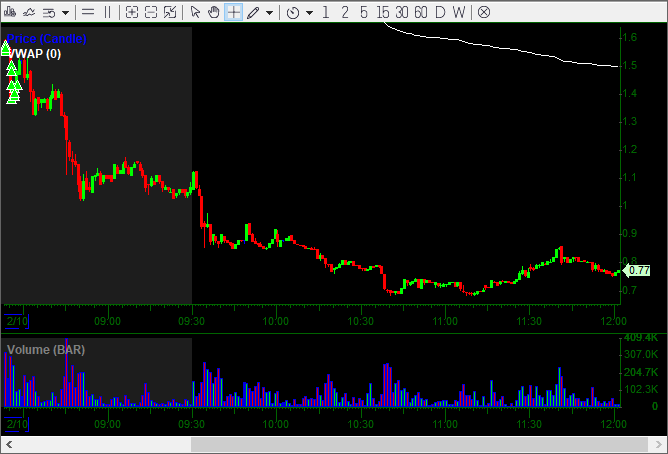This screenshot has width=668, height=454.
Task: Click the 09:30 time label on price axis
Action: click(x=191, y=321)
